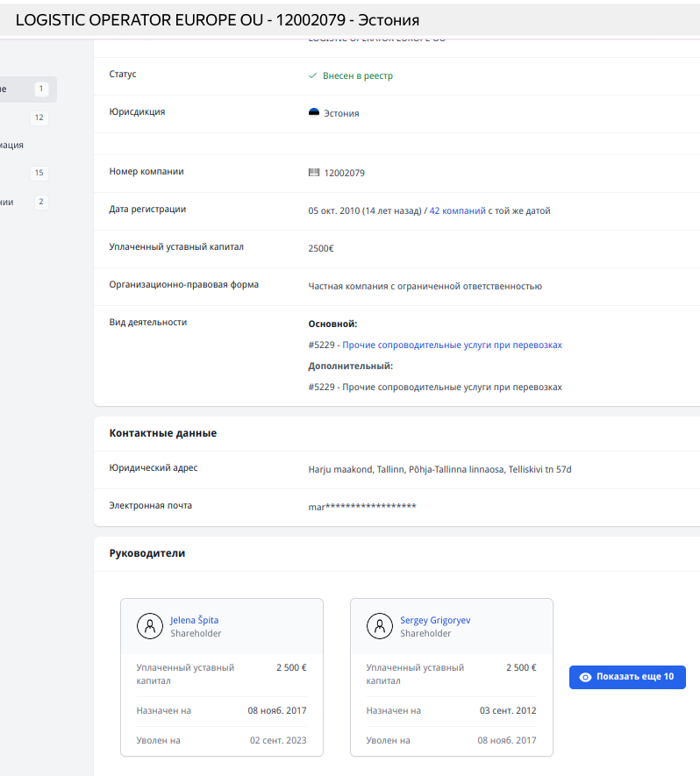Image resolution: width=700 pixels, height=776 pixels.
Task: Click the Юрисдикция row label
Action: click(137, 112)
